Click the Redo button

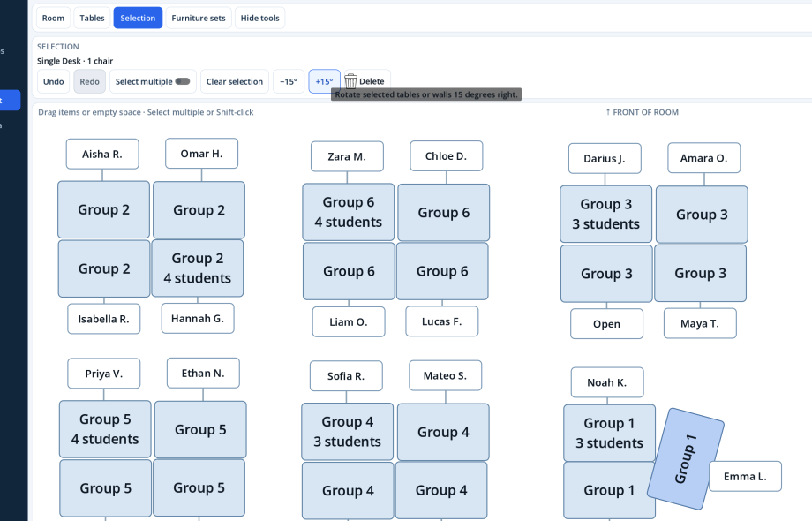[90, 81]
